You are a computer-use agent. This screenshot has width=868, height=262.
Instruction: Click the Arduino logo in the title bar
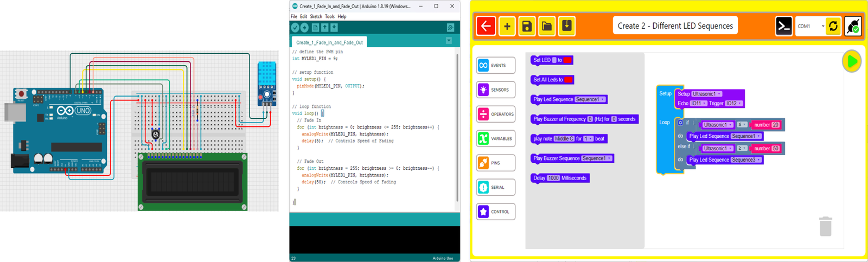click(295, 6)
